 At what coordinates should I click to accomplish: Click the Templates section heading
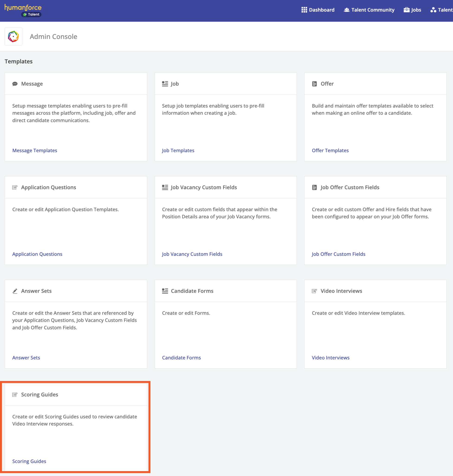19,61
